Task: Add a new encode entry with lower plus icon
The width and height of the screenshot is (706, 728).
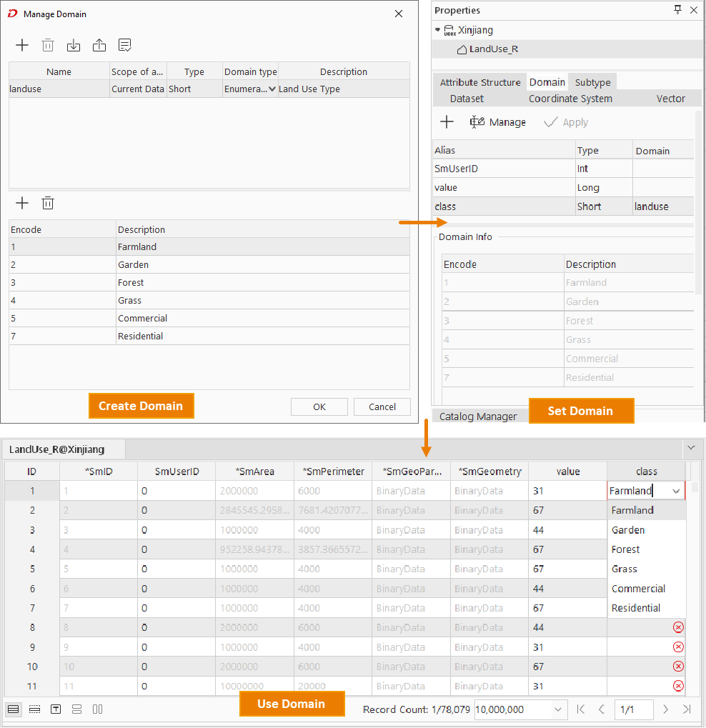Action: point(22,204)
